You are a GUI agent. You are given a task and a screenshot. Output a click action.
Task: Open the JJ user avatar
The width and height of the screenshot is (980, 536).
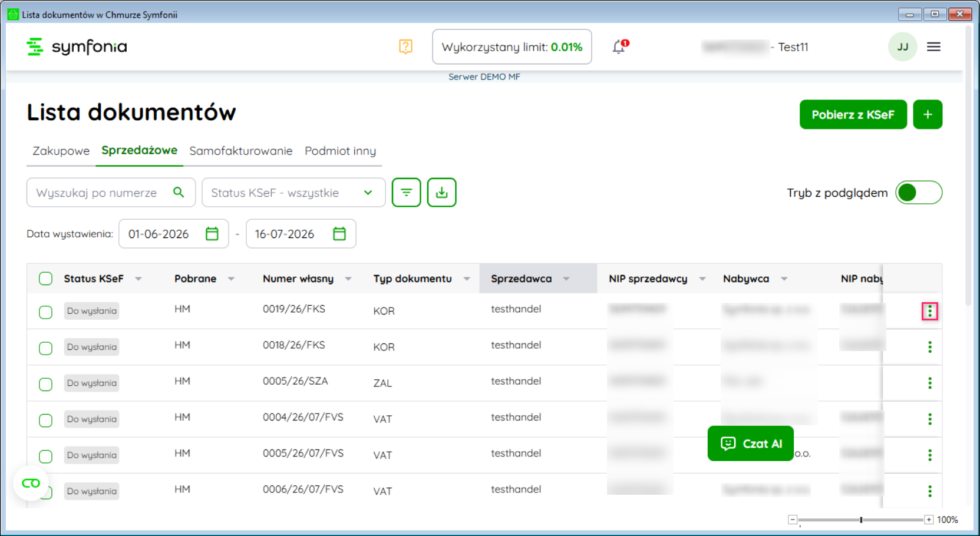coord(902,47)
